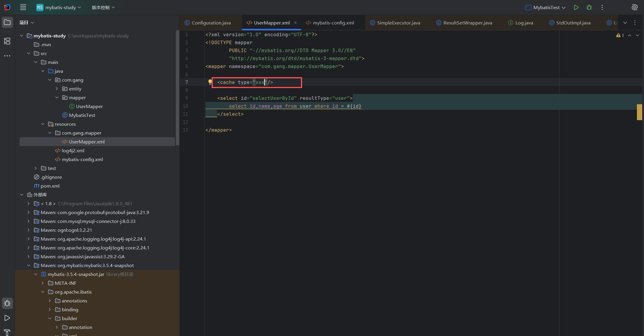
Task: Click the warning indicator showing 1 problem
Action: pyautogui.click(x=620, y=35)
